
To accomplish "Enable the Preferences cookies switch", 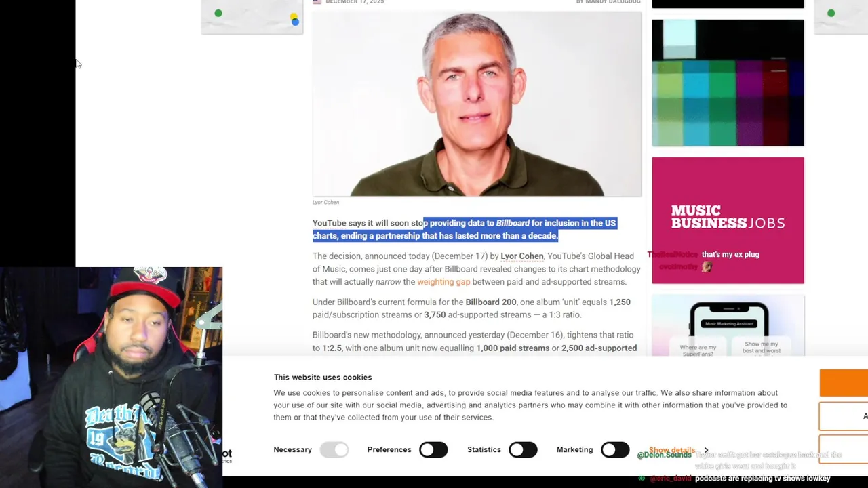I will 433,449.
